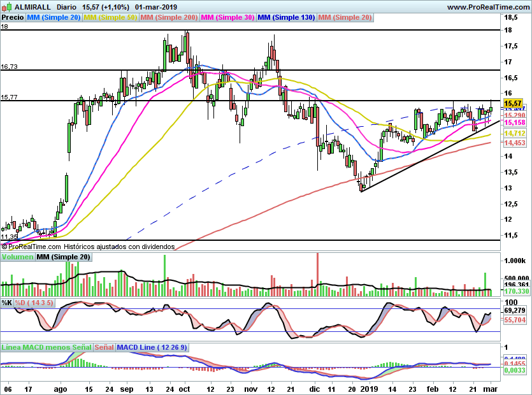Click the yellow 15,57 current price tag
The image size is (532, 395).
pyautogui.click(x=513, y=103)
